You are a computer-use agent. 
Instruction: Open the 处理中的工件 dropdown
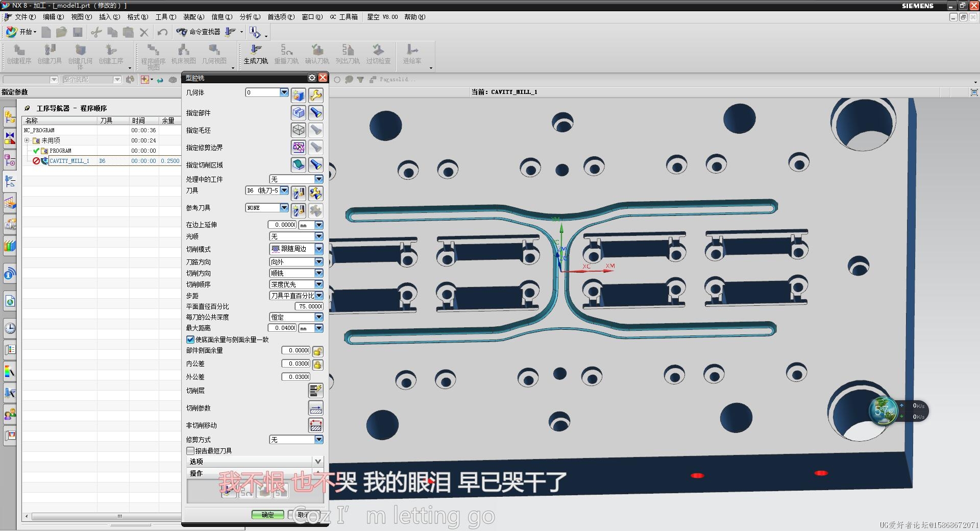click(x=319, y=179)
